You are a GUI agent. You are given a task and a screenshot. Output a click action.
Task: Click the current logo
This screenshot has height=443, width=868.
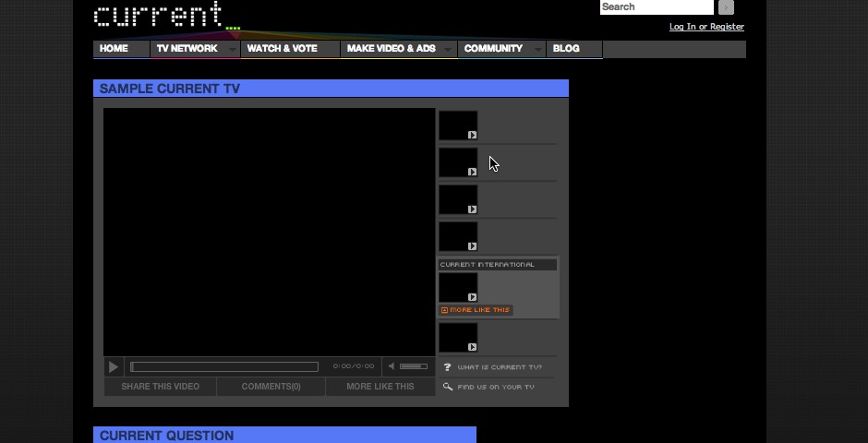tap(166, 15)
